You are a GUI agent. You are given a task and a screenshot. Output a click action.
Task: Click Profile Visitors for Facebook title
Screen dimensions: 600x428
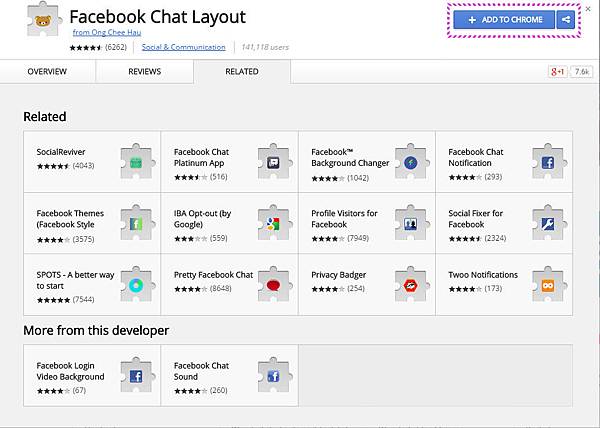(344, 219)
